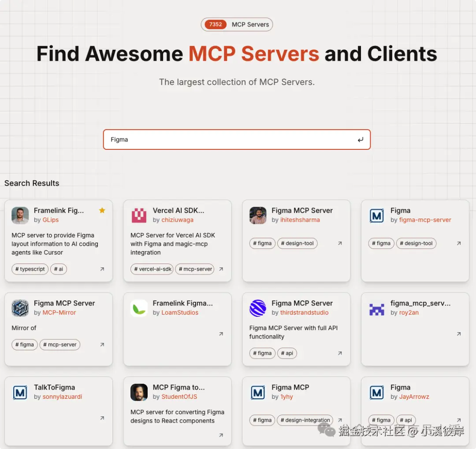Open figma-mcp-server author link
The width and height of the screenshot is (476, 449).
[425, 220]
